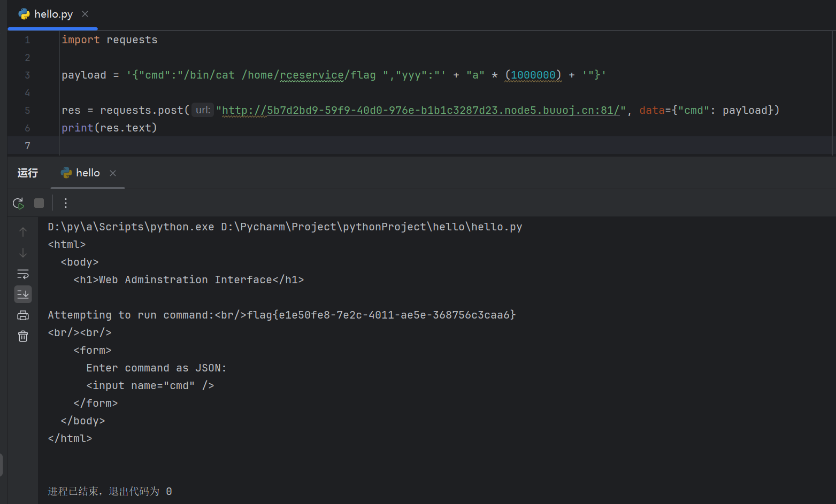Click the Rerun hello icon

coord(18,203)
